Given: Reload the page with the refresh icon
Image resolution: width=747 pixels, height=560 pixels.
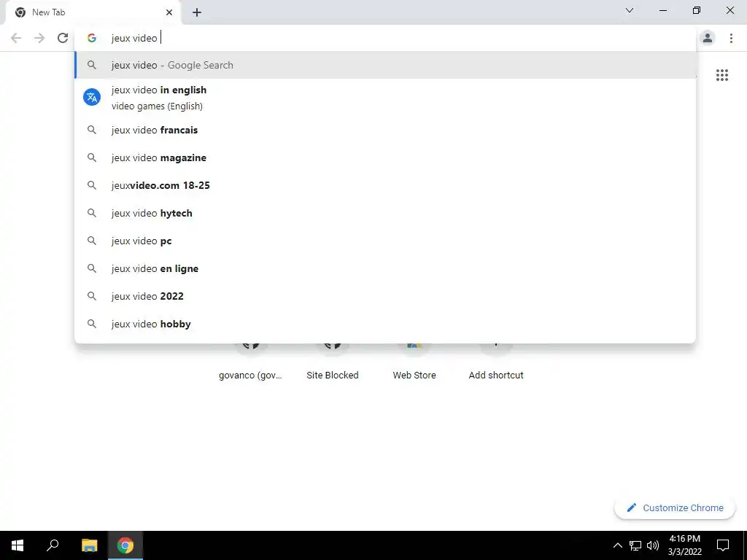Looking at the screenshot, I should (x=63, y=38).
